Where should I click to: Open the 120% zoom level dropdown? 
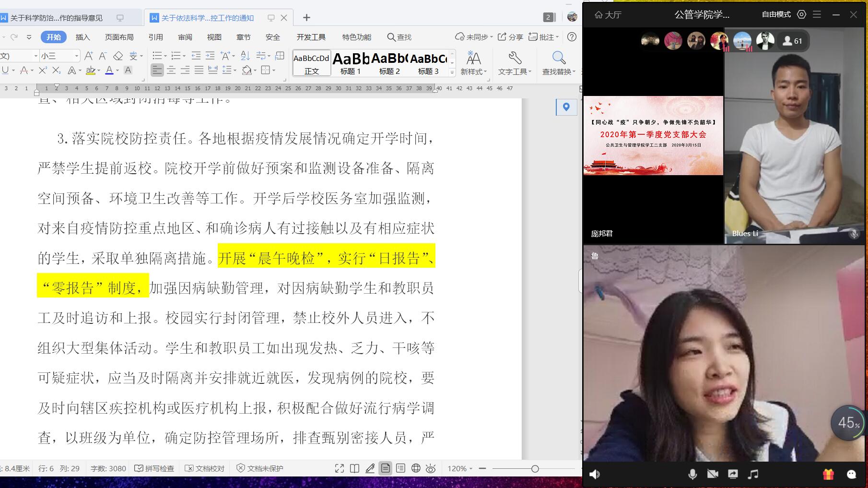click(460, 468)
